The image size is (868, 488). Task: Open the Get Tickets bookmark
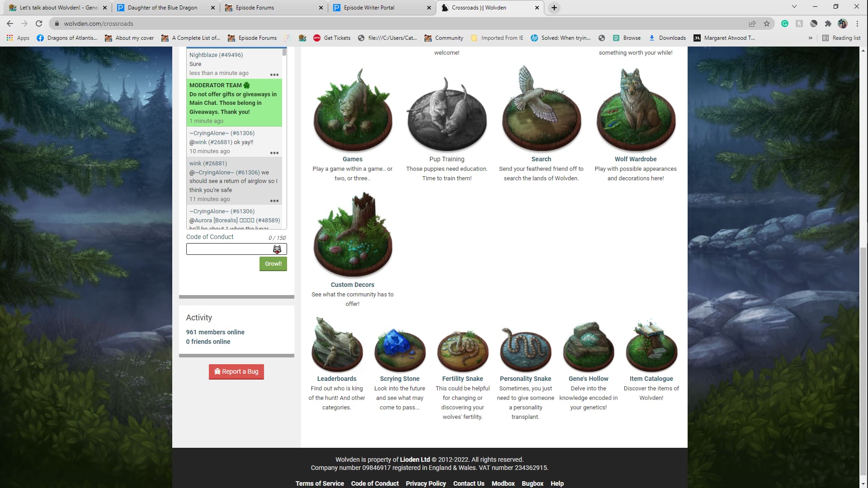(332, 38)
